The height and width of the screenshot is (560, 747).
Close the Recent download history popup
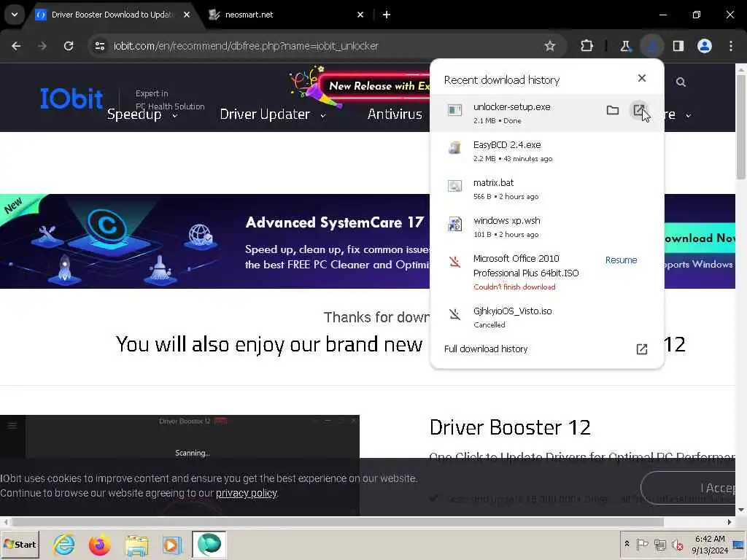642,78
